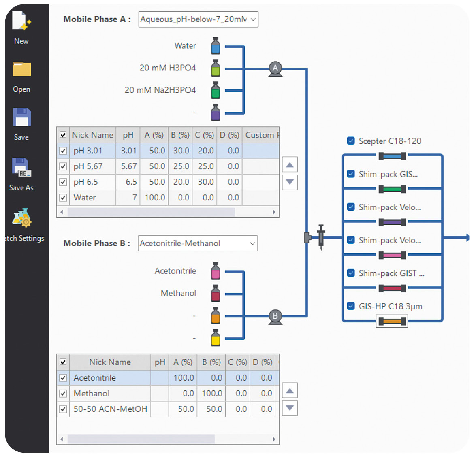Toggle the GIS-HP C18 3µm column checkbox
The width and height of the screenshot is (476, 460).
click(351, 306)
